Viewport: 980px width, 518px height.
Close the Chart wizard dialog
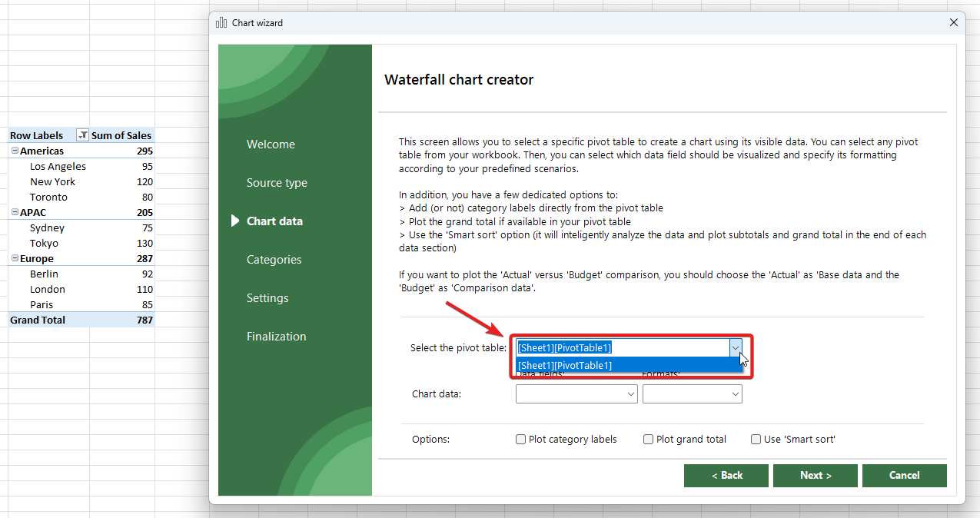[x=954, y=23]
